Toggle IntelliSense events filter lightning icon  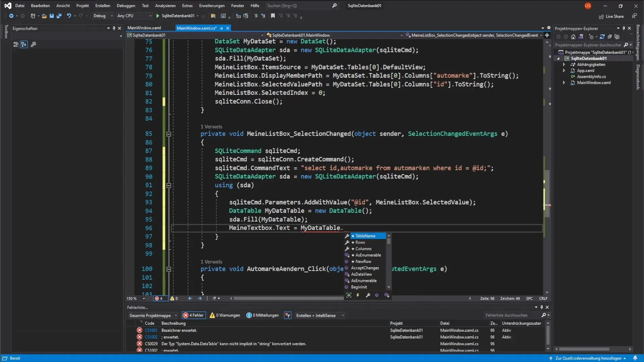point(358,295)
